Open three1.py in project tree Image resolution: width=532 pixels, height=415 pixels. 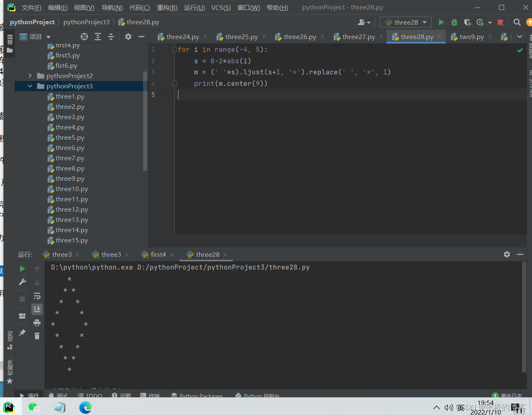[x=70, y=96]
